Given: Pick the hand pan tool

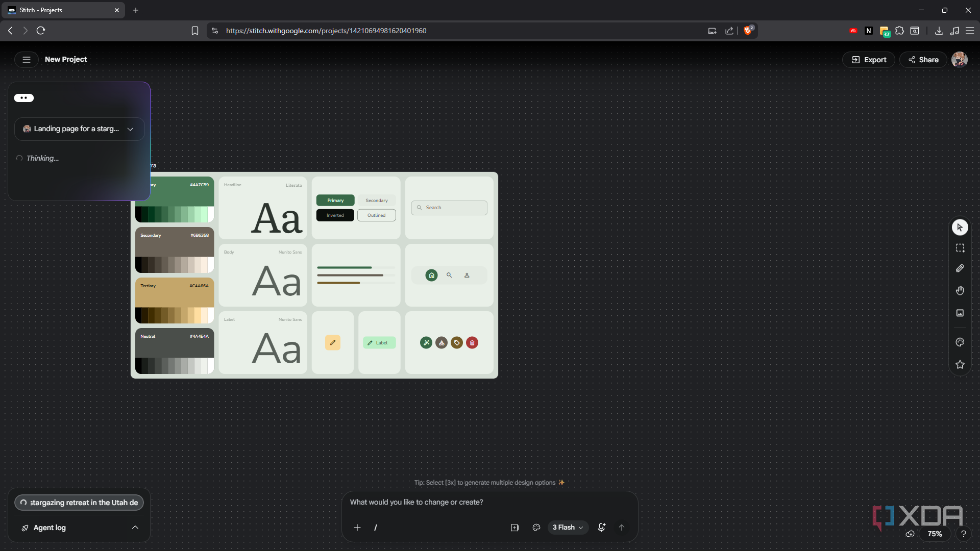Looking at the screenshot, I should (x=960, y=290).
